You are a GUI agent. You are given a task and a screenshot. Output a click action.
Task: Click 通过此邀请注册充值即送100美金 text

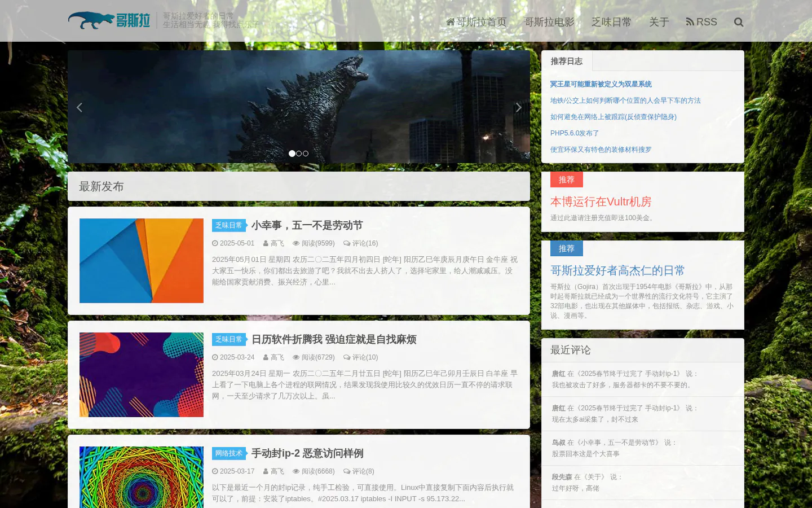click(603, 218)
